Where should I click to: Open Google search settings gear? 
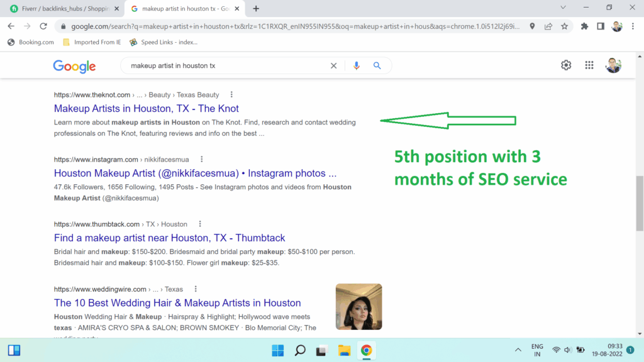pyautogui.click(x=566, y=65)
